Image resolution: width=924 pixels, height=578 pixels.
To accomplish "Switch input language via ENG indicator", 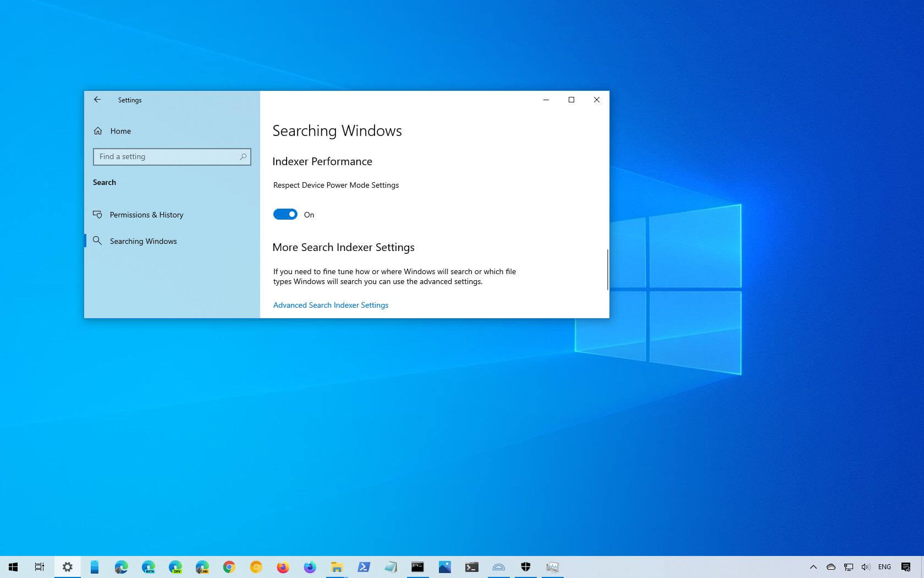I will [884, 567].
